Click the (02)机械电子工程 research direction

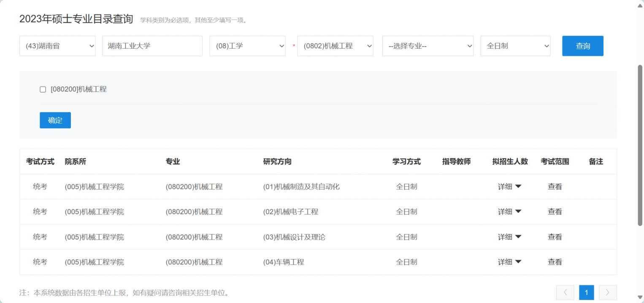(291, 212)
